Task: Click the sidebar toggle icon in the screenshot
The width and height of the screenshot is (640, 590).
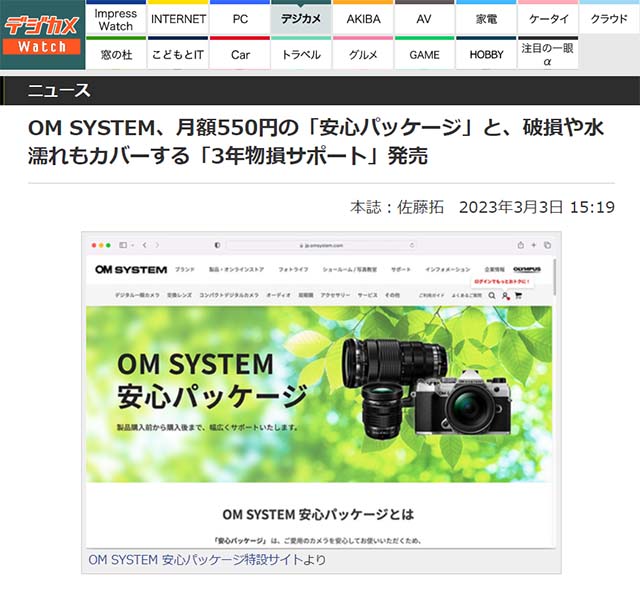Action: point(123,245)
